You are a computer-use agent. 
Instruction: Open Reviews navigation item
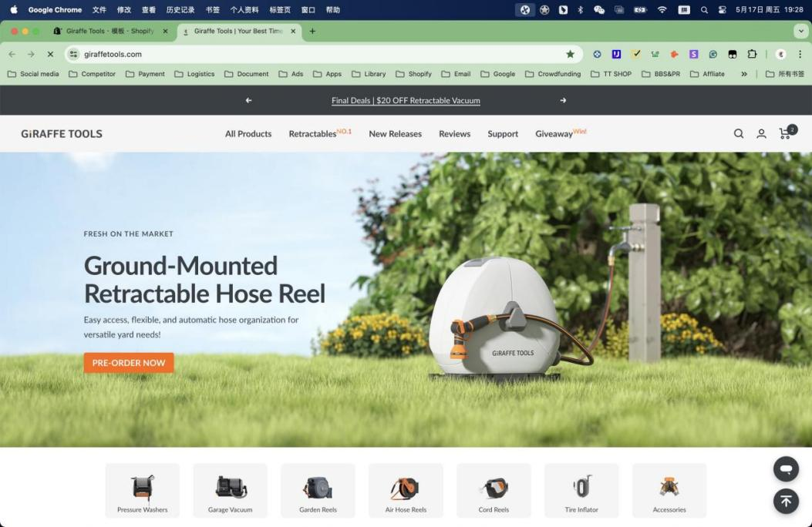[455, 134]
